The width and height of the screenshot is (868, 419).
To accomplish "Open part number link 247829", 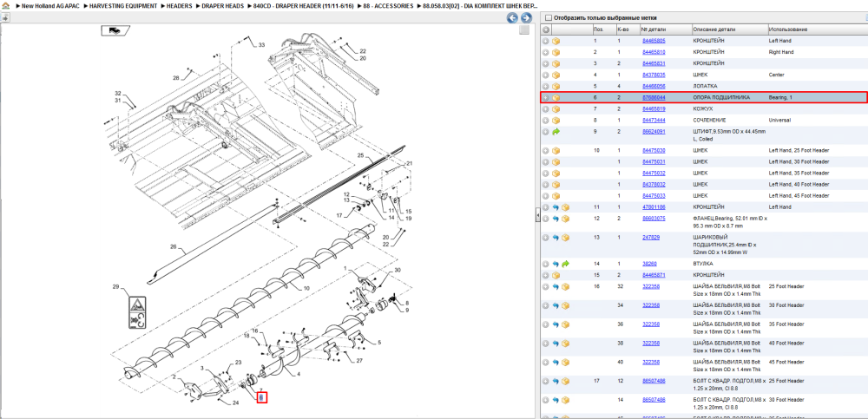I will [651, 238].
